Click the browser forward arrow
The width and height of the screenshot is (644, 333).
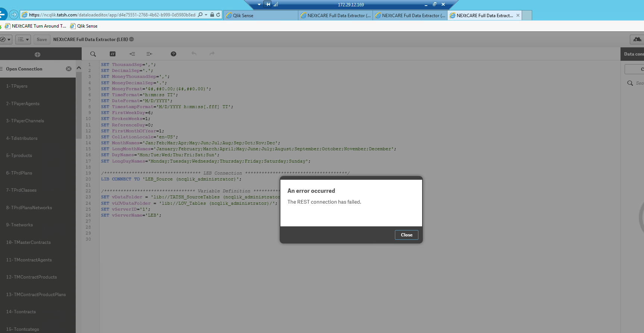click(14, 15)
